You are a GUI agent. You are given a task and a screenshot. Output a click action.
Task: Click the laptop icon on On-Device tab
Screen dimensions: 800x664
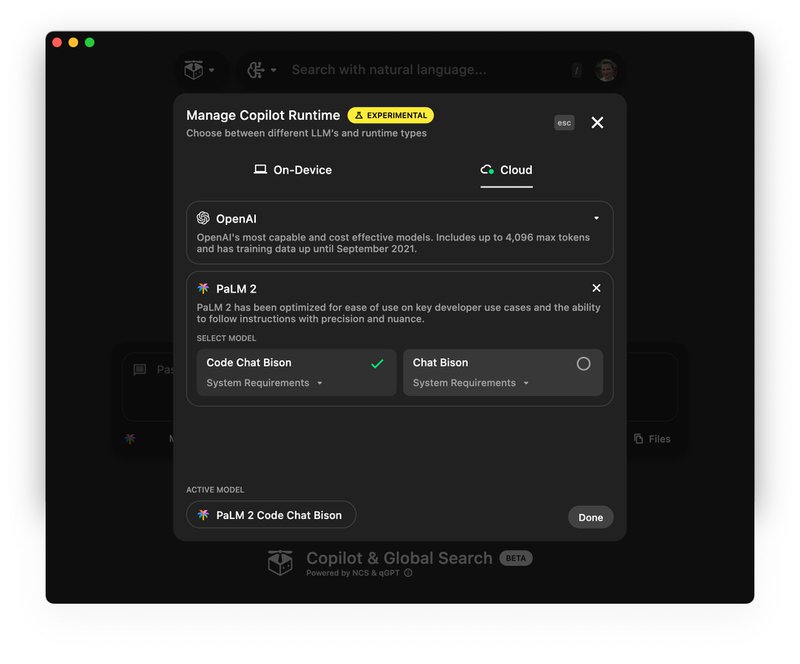pyautogui.click(x=260, y=169)
